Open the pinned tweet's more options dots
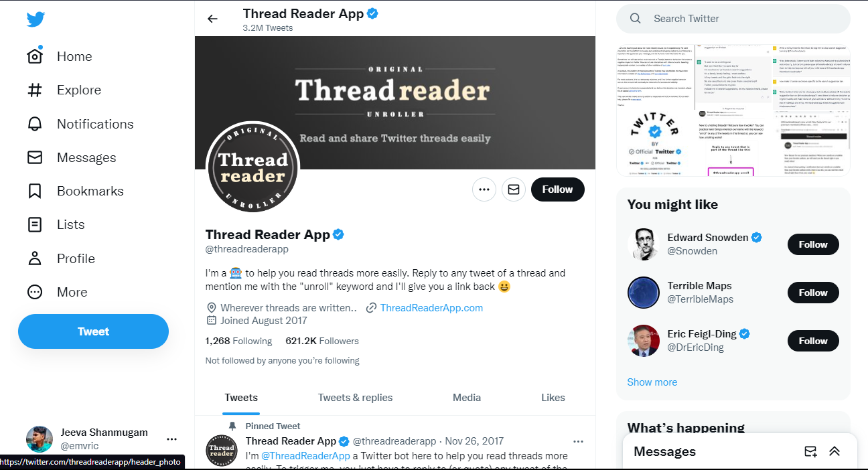Screen dimensions: 868x470 point(578,441)
